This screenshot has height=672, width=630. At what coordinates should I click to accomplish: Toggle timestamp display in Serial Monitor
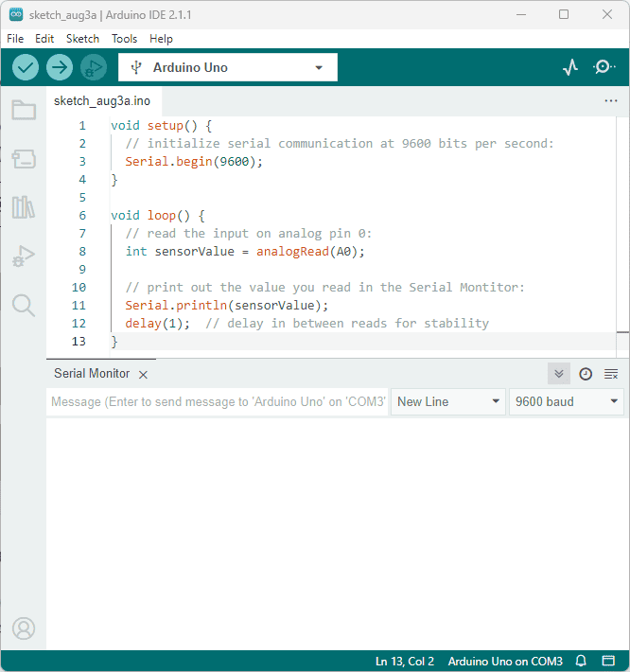pos(586,374)
